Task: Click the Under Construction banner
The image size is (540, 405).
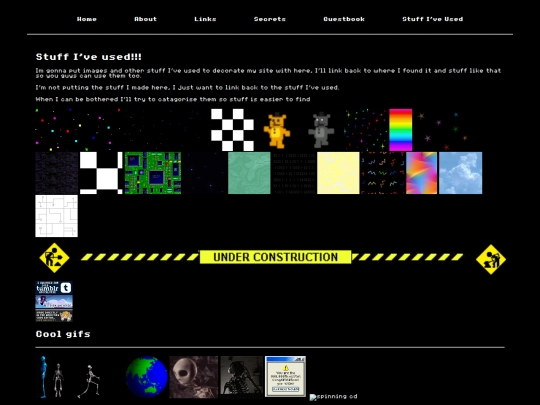Action: pos(276,257)
